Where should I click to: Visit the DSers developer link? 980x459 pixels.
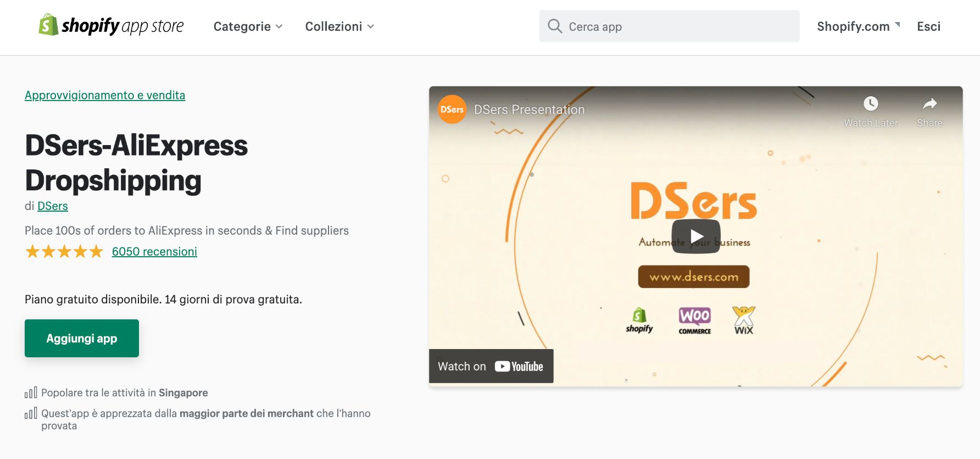pos(53,206)
